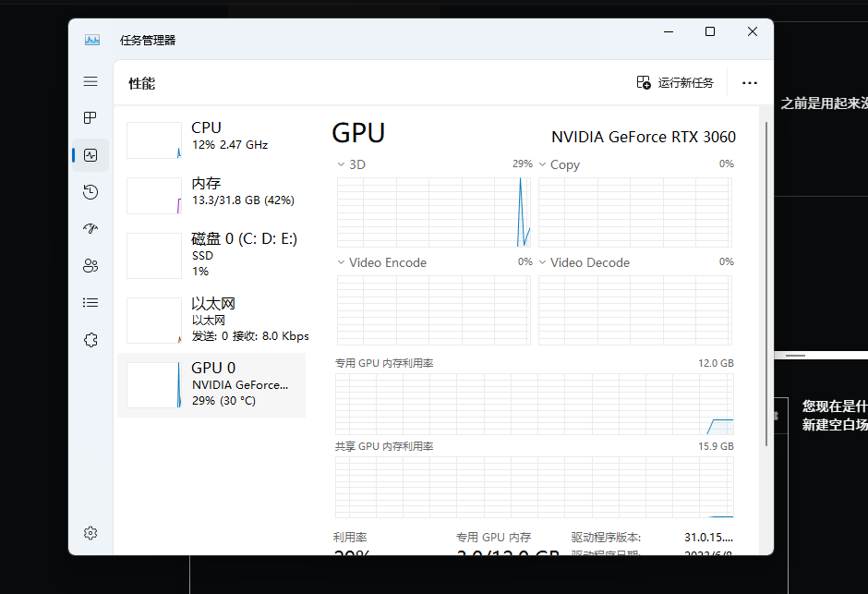
Task: Open the Users page icon
Action: (90, 266)
